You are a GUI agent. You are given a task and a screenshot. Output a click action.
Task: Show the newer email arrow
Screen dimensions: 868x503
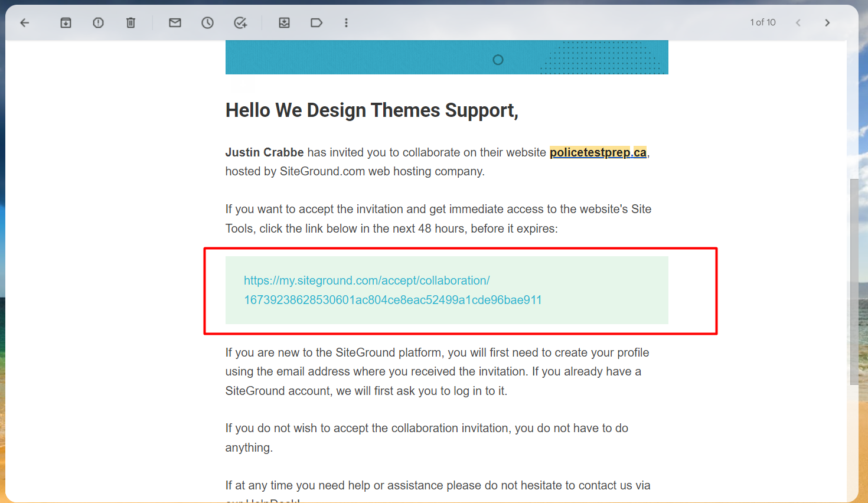pyautogui.click(x=798, y=23)
